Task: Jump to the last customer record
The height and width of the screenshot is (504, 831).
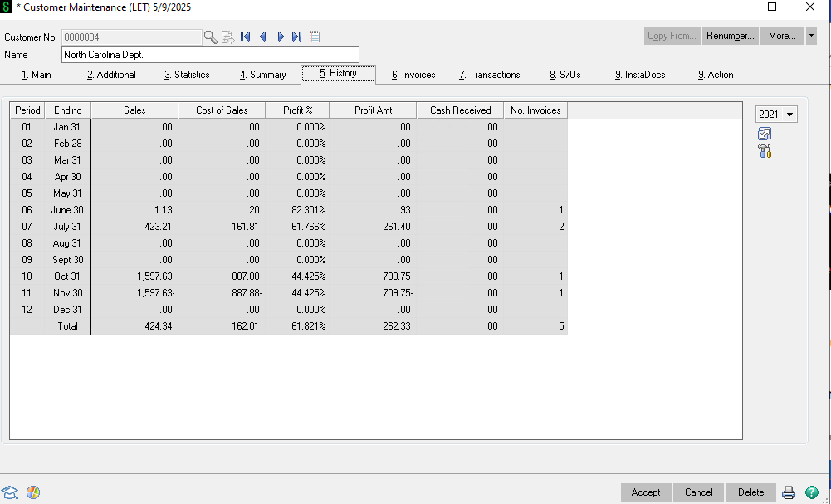Action: [297, 37]
